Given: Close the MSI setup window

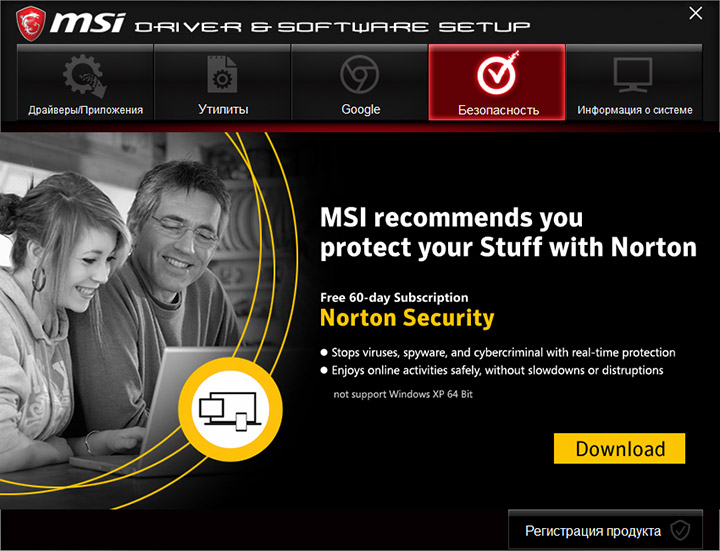Looking at the screenshot, I should coord(696,13).
